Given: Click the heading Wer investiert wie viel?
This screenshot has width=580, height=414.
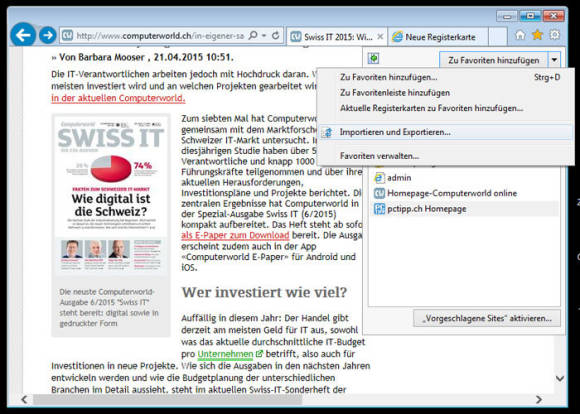Looking at the screenshot, I should [x=264, y=292].
